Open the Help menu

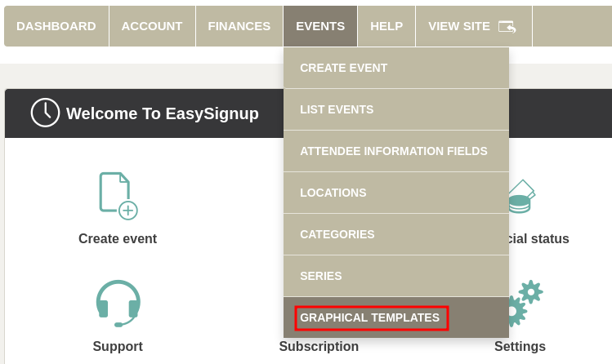(386, 26)
